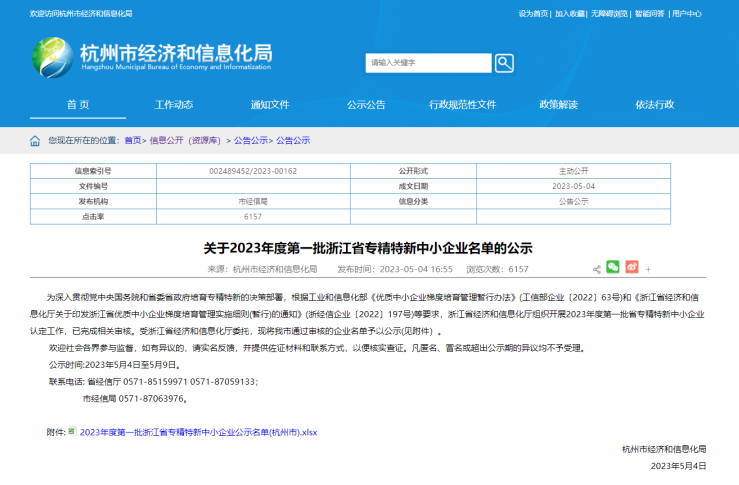
Task: Share article via WeChat icon
Action: pyautogui.click(x=613, y=267)
